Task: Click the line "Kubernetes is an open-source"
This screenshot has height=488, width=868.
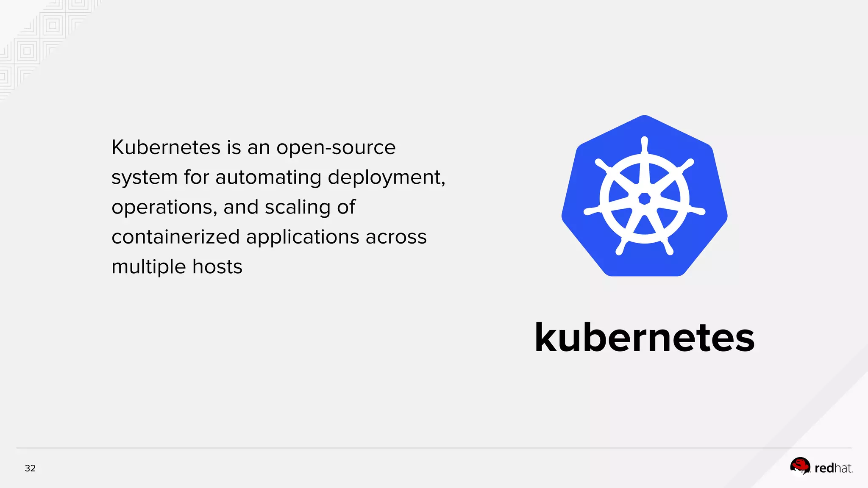Action: tap(253, 147)
